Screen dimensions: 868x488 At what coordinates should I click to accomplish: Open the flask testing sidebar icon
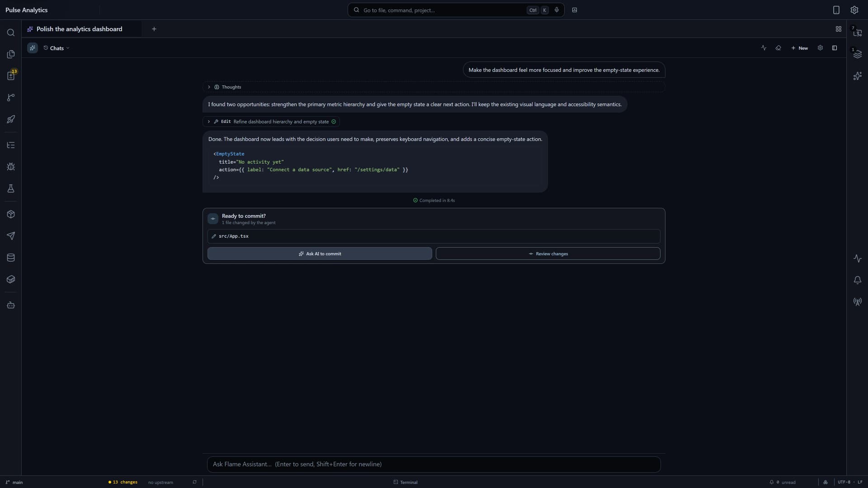[x=11, y=188]
